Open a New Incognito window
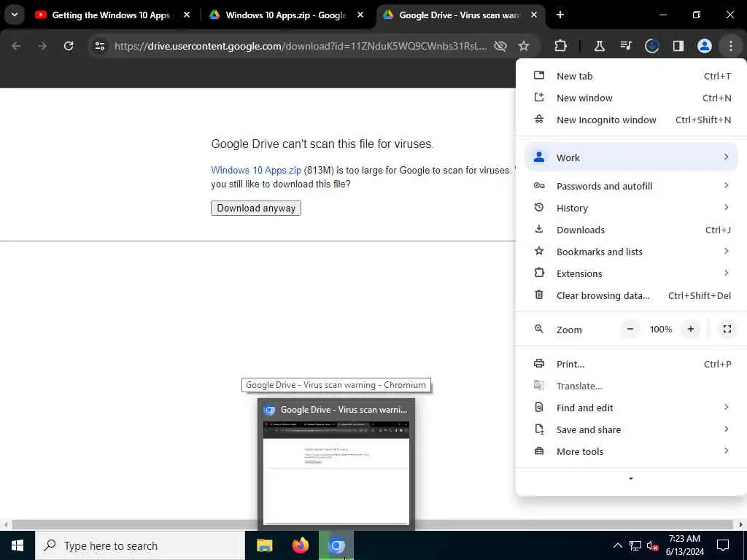 click(x=631, y=120)
